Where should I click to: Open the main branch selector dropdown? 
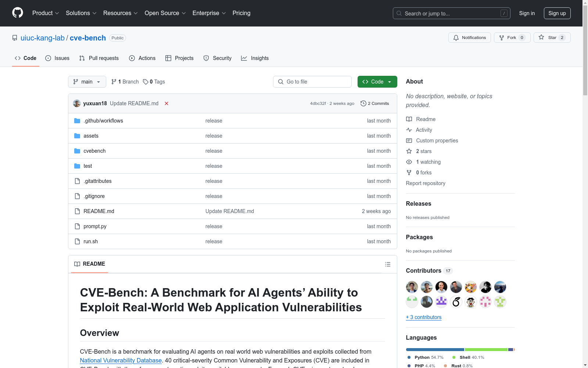point(87,82)
